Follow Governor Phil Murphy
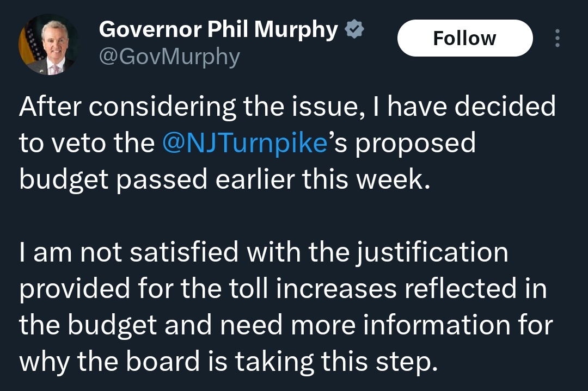 click(464, 38)
